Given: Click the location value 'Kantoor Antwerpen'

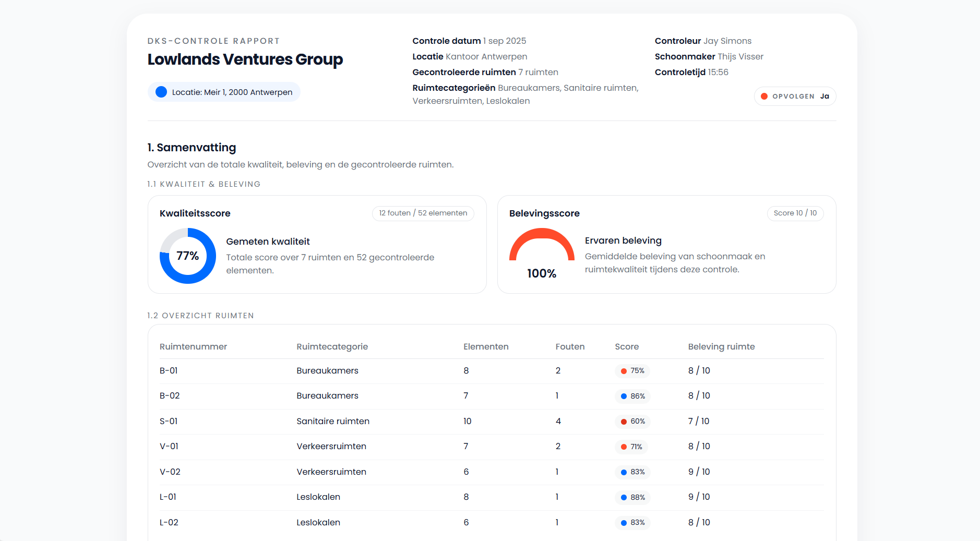Looking at the screenshot, I should 486,56.
